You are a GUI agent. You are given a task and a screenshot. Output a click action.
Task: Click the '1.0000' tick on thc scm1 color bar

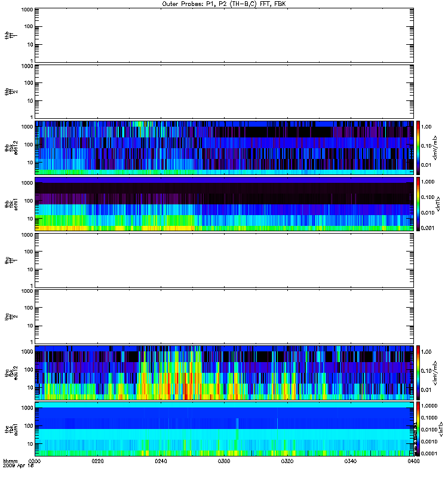[429, 406]
